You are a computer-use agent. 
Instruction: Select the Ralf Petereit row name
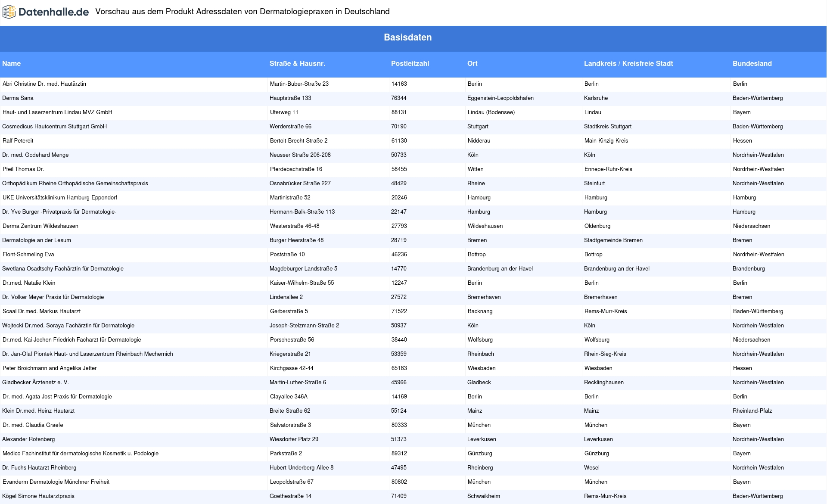[x=18, y=141]
